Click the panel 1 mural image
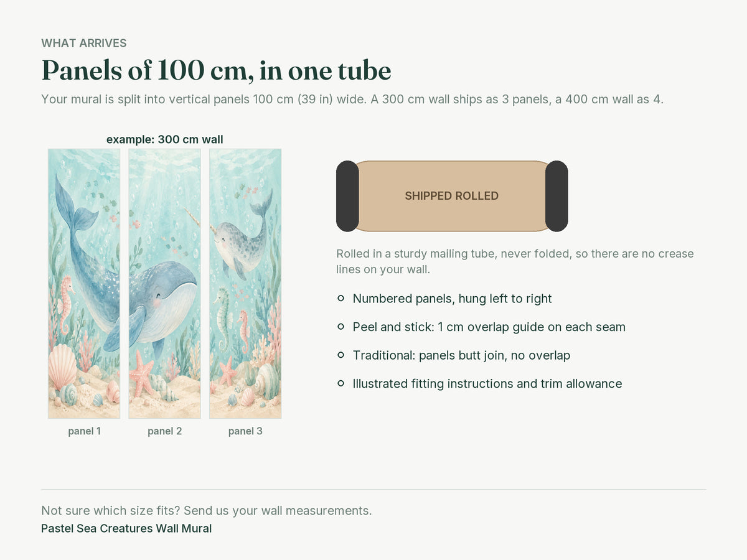747x560 pixels. tap(84, 284)
